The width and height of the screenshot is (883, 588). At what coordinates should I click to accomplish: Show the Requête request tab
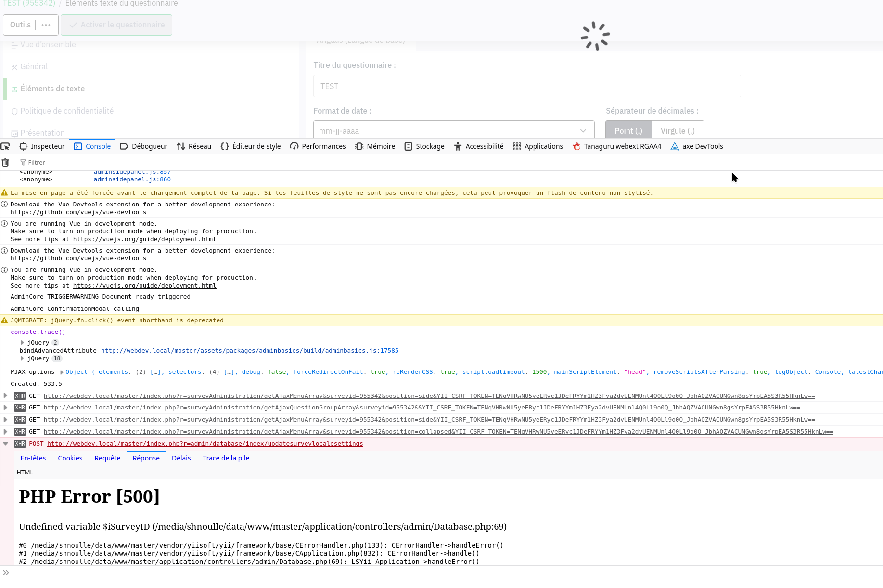coord(107,458)
